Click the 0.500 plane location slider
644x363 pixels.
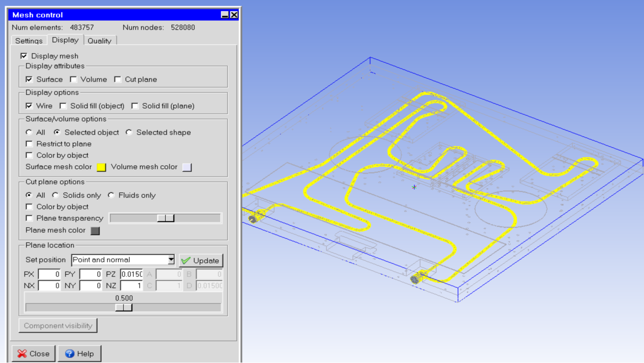123,307
